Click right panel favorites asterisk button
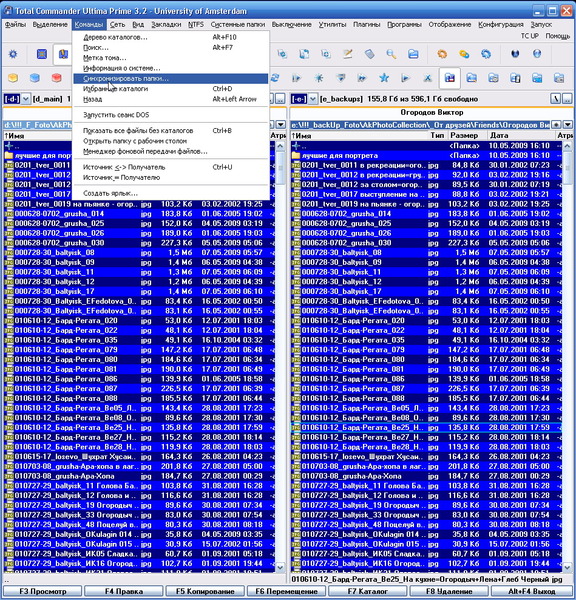Screen dimensions: 576x600 click(x=556, y=125)
